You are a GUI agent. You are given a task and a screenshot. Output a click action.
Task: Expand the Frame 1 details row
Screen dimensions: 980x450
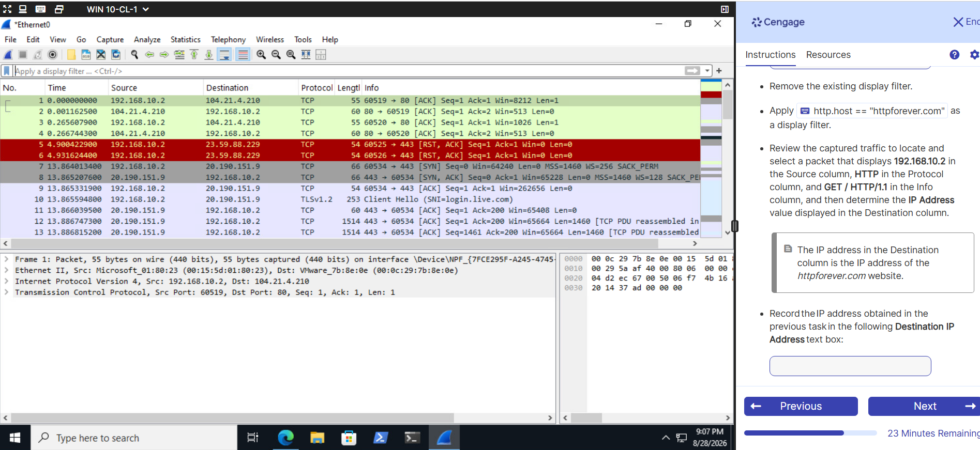(x=6, y=259)
